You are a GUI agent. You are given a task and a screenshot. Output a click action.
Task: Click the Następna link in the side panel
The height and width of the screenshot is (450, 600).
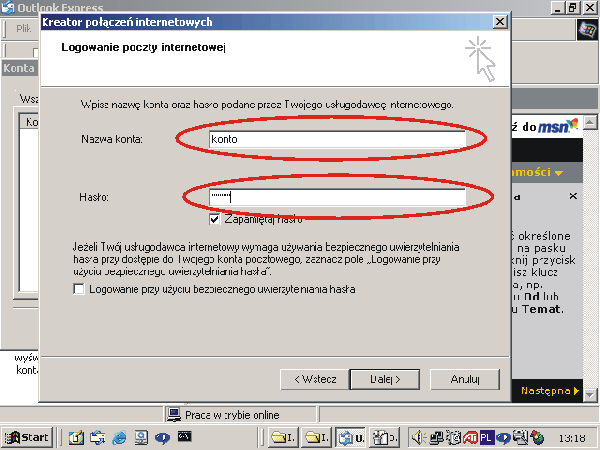point(547,390)
